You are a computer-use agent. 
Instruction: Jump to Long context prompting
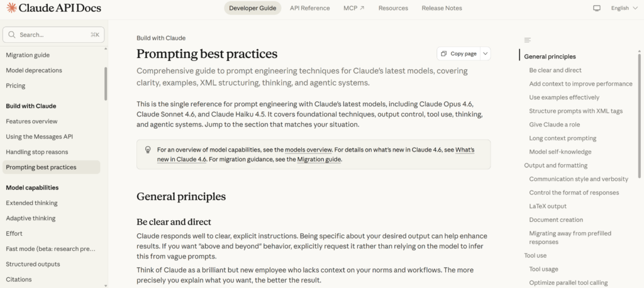(x=563, y=138)
